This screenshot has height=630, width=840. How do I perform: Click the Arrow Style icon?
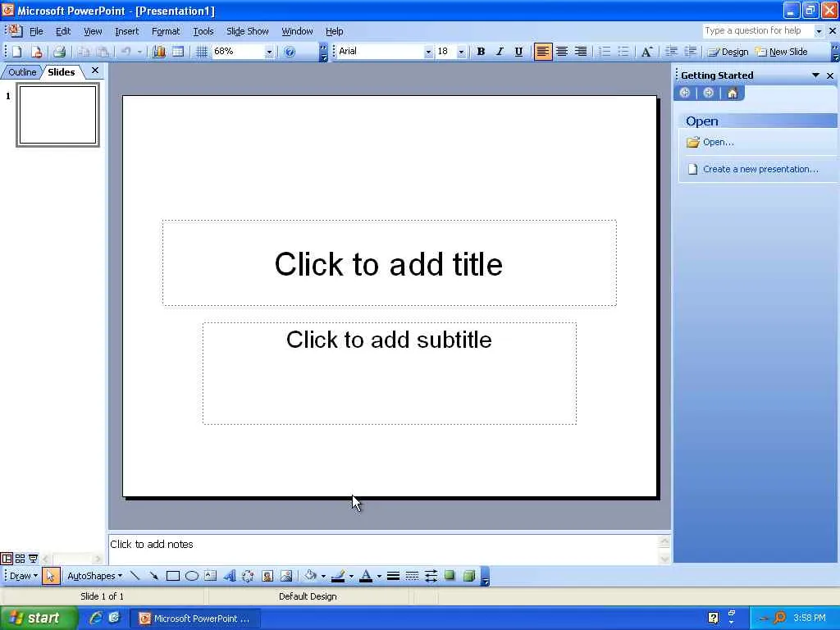431,576
